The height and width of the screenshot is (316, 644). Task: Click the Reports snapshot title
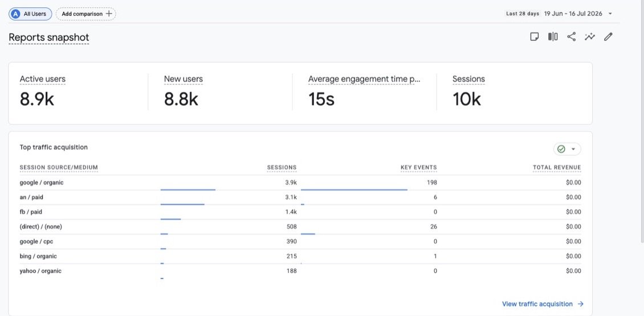[x=49, y=38]
